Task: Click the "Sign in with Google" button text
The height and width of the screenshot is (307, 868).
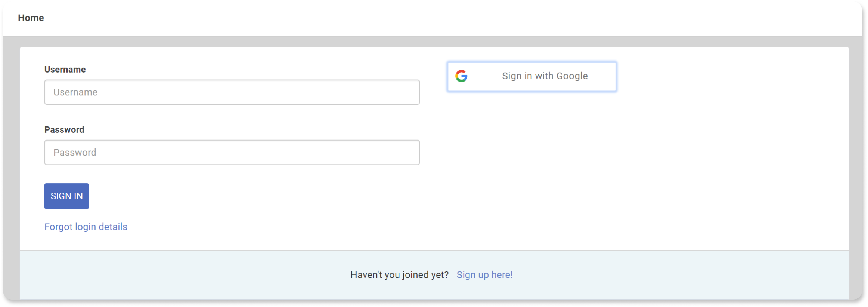Action: tap(545, 76)
